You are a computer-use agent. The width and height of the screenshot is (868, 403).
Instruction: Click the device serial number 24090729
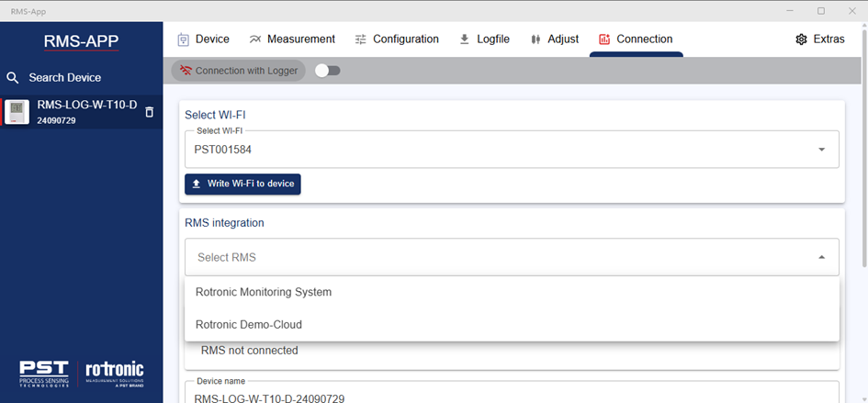[x=56, y=120]
